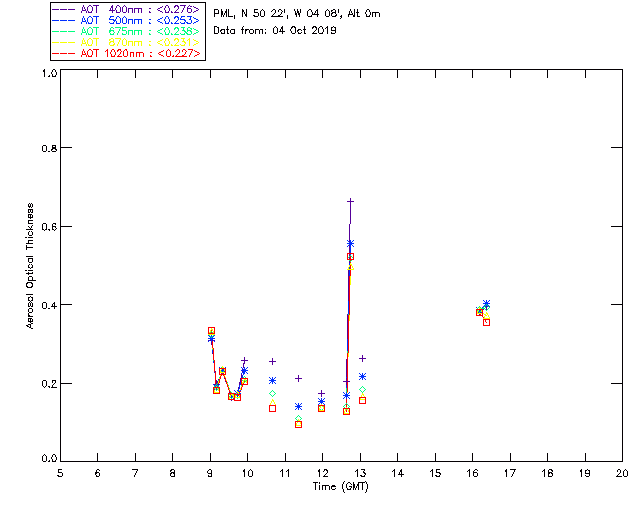Click the x-axis tick label 12

pos(322,473)
